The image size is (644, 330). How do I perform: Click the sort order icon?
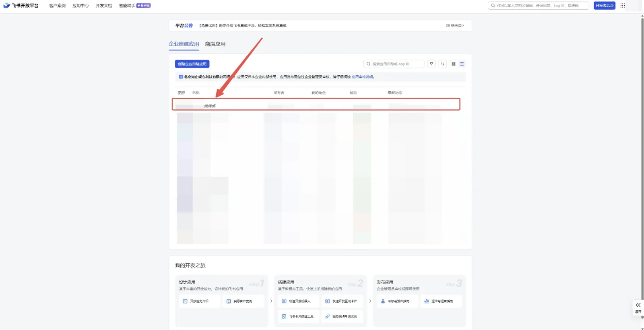[442, 64]
